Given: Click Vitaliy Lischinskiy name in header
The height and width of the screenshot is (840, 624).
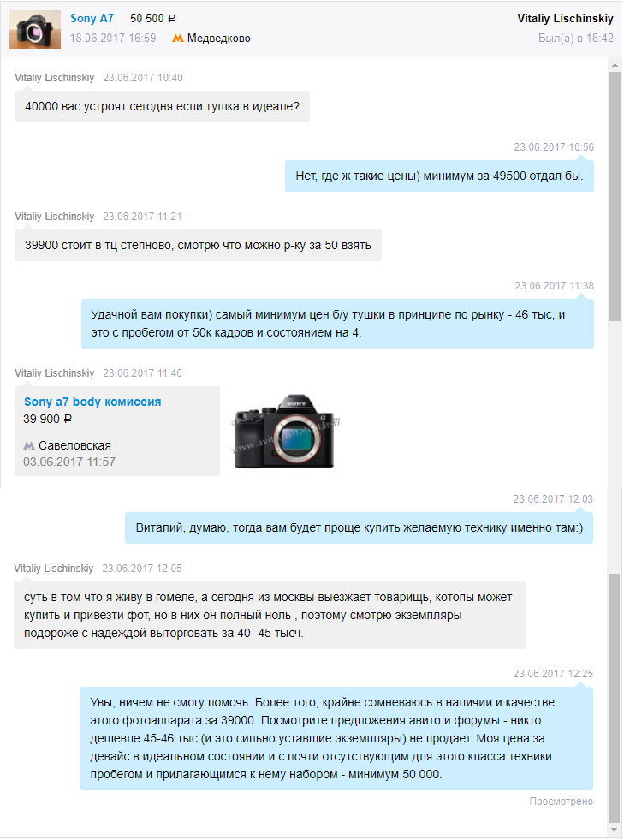Looking at the screenshot, I should [565, 18].
